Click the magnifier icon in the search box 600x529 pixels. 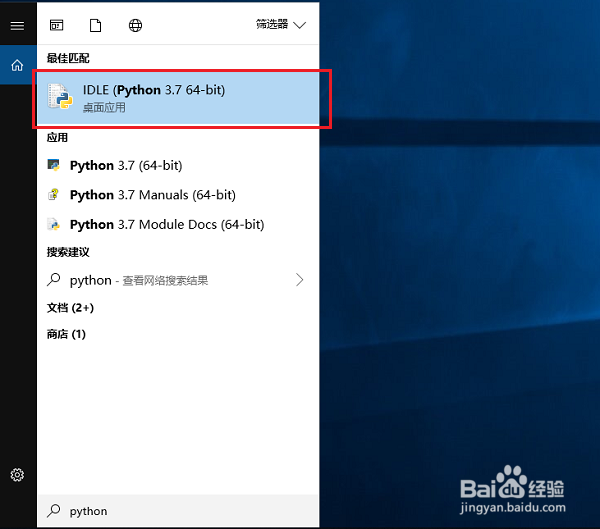(54, 511)
